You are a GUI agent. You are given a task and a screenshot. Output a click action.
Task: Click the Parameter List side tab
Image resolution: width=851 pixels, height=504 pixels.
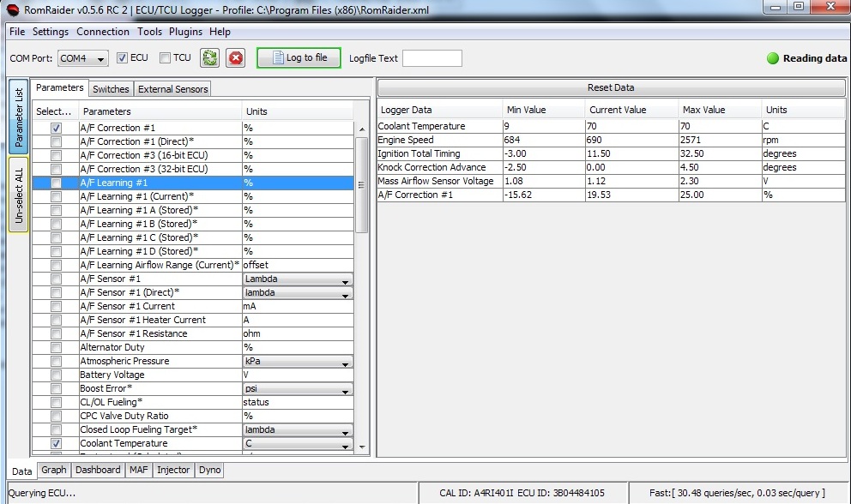coord(19,117)
